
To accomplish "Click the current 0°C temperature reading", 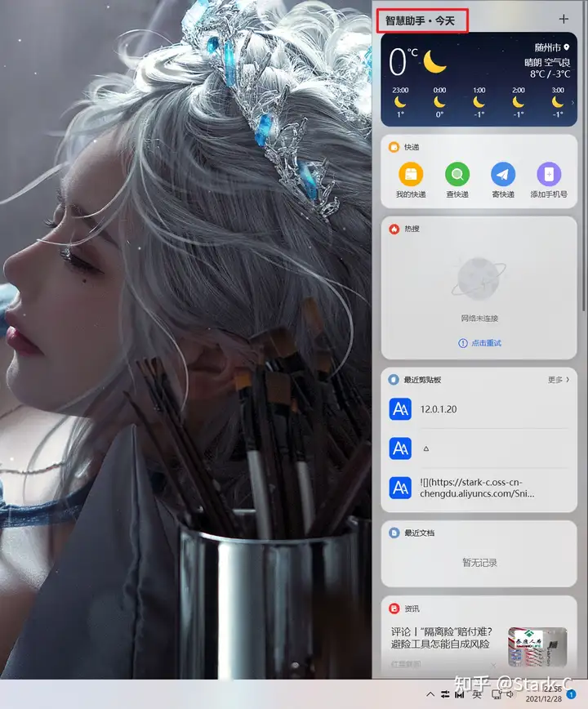I will click(403, 61).
